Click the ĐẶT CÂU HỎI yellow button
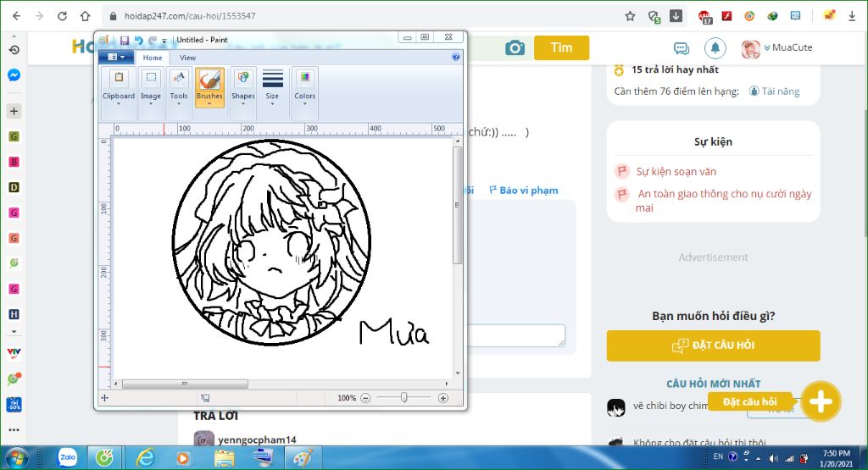Viewport: 868px width, 470px height. pos(713,346)
